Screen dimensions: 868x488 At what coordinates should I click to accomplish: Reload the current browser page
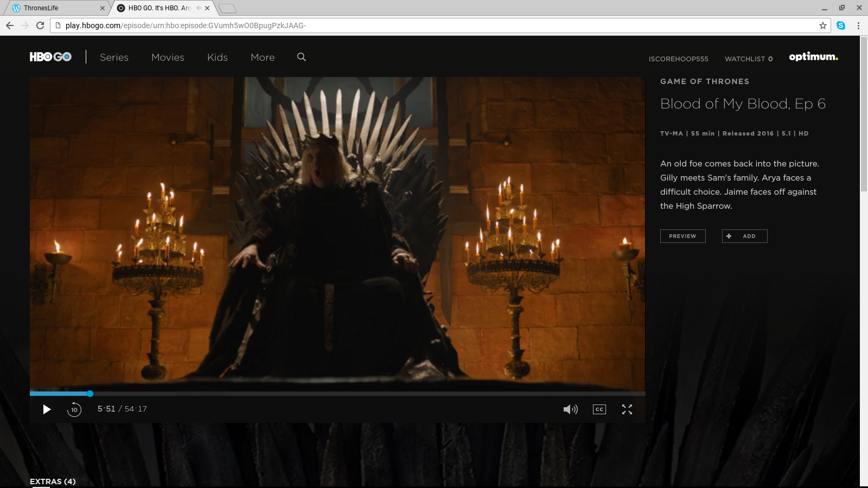(x=40, y=25)
